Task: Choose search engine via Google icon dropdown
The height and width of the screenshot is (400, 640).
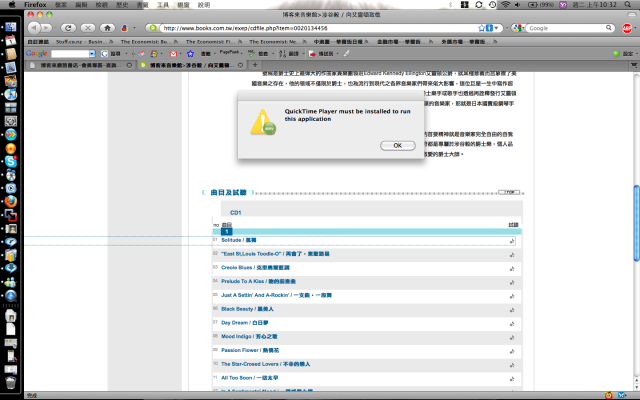Action: click(519, 28)
